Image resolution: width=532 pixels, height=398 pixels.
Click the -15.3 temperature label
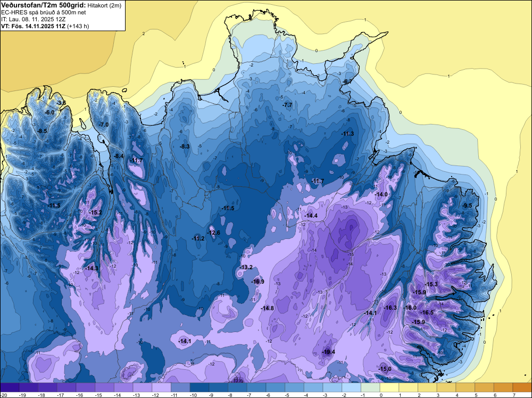click(431, 284)
